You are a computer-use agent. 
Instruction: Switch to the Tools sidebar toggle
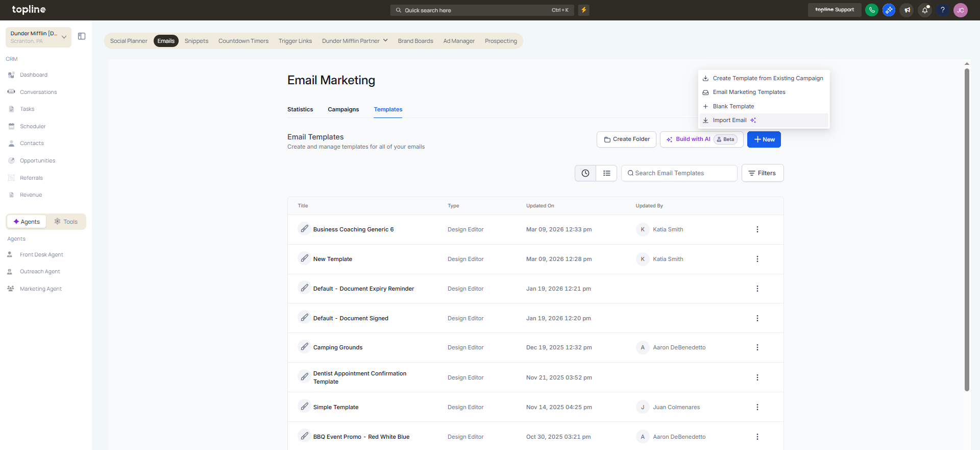pyautogui.click(x=66, y=222)
